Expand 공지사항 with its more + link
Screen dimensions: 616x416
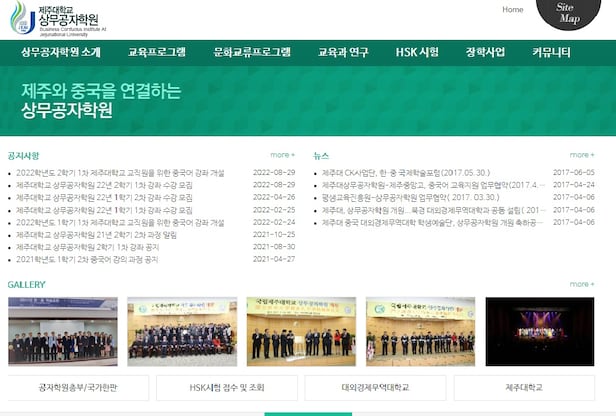coord(282,155)
